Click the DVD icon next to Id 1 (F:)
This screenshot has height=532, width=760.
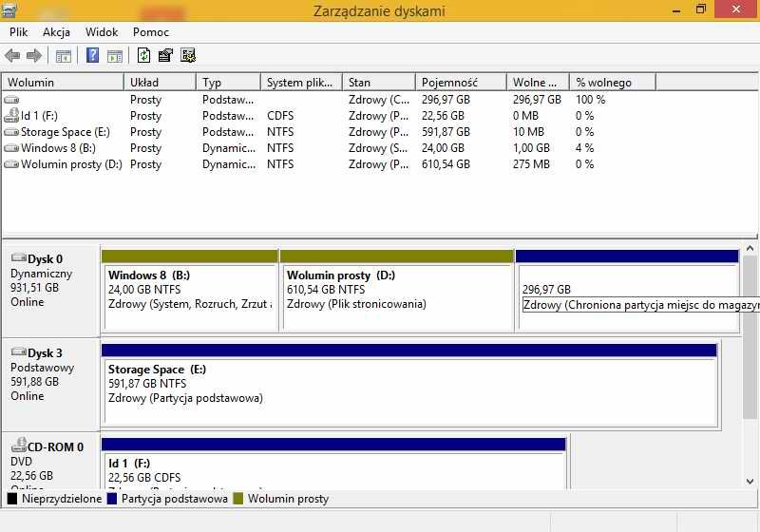11,115
